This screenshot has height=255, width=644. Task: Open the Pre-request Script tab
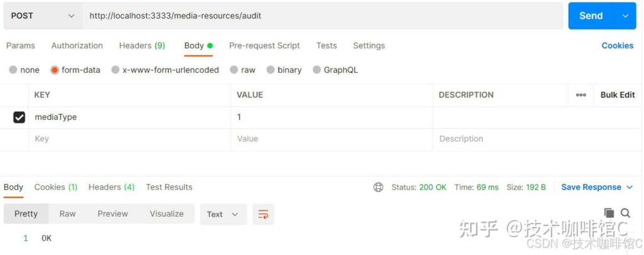tap(264, 46)
